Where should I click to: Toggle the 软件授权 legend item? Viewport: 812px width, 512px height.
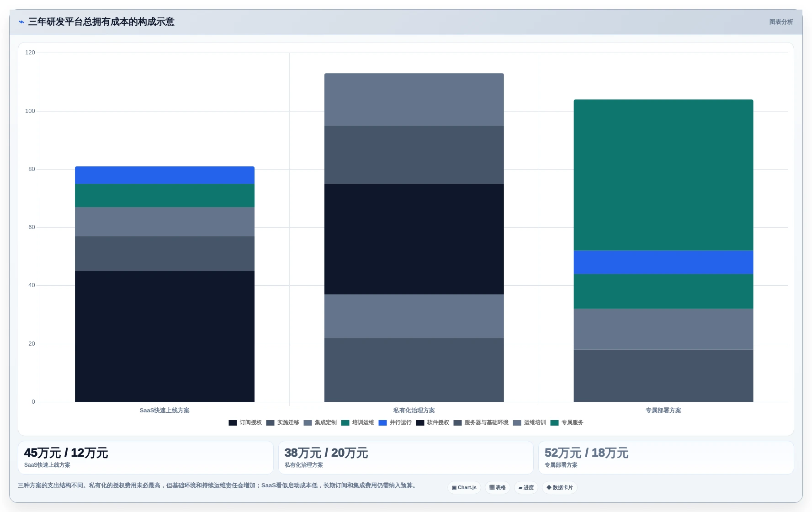pyautogui.click(x=432, y=423)
